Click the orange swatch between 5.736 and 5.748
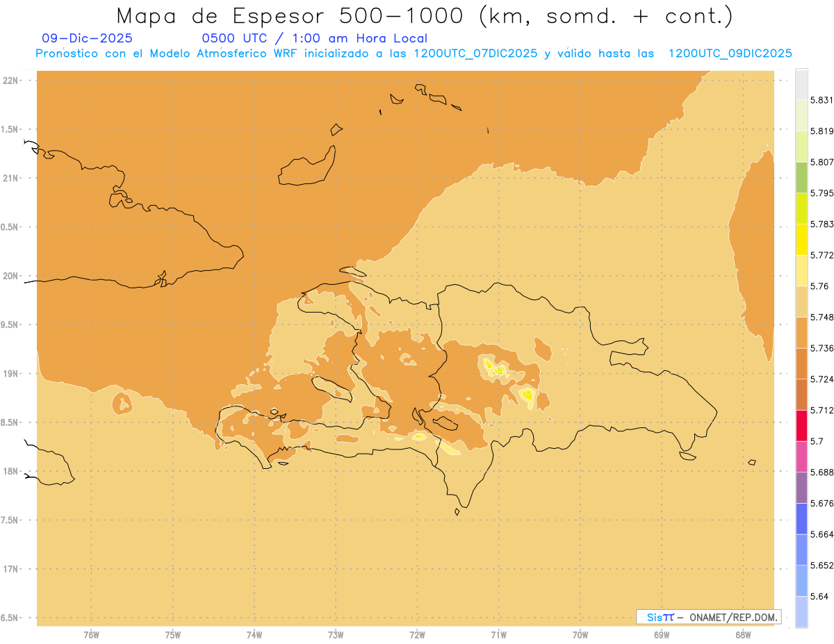This screenshot has height=644, width=834. click(x=801, y=333)
